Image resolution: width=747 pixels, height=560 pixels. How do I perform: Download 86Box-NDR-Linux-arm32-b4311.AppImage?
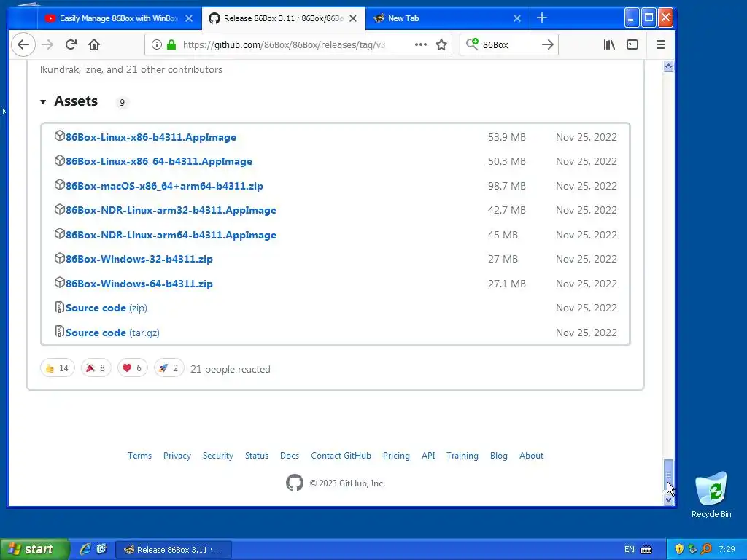(171, 210)
